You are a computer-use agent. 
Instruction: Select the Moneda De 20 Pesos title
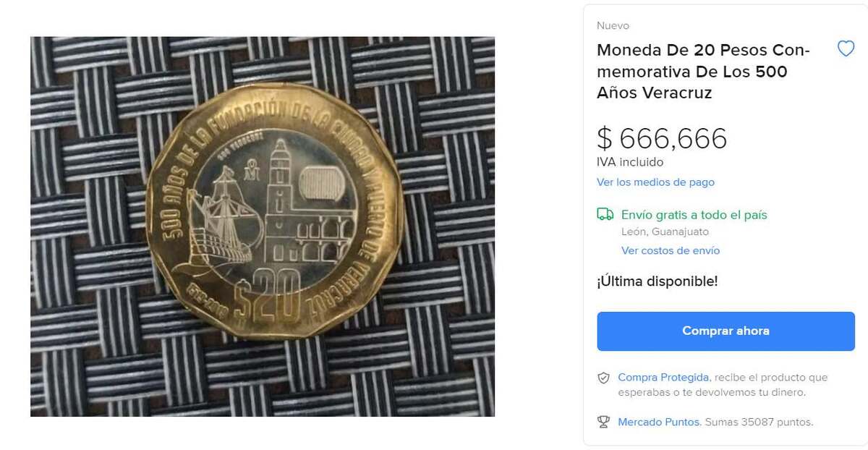click(x=703, y=72)
